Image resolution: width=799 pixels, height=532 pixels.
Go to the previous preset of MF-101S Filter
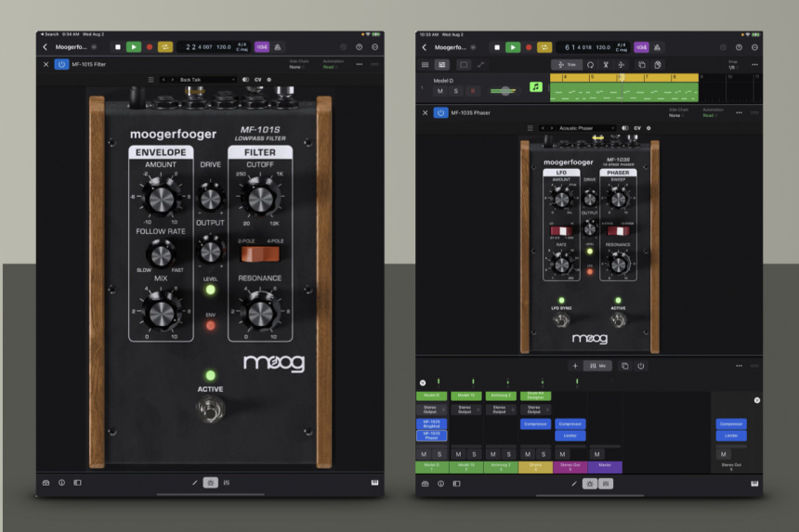coord(164,80)
